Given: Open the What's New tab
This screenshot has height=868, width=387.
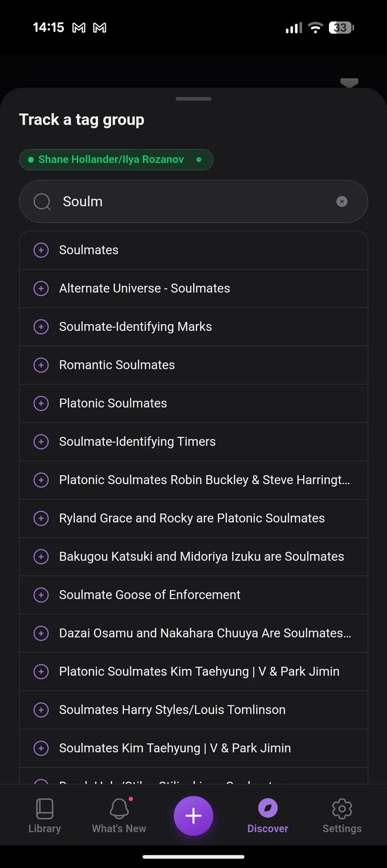Looking at the screenshot, I should coord(119,815).
